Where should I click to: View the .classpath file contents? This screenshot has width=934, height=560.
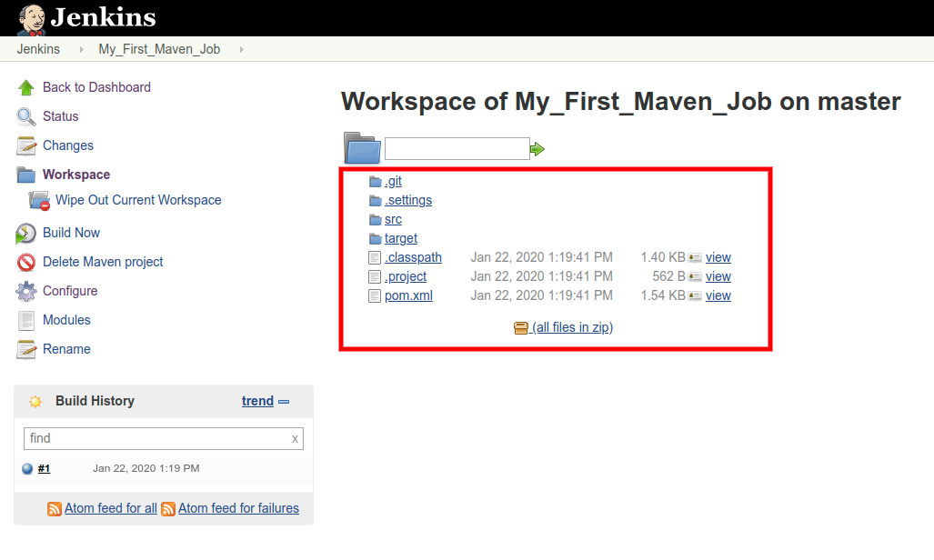(718, 258)
